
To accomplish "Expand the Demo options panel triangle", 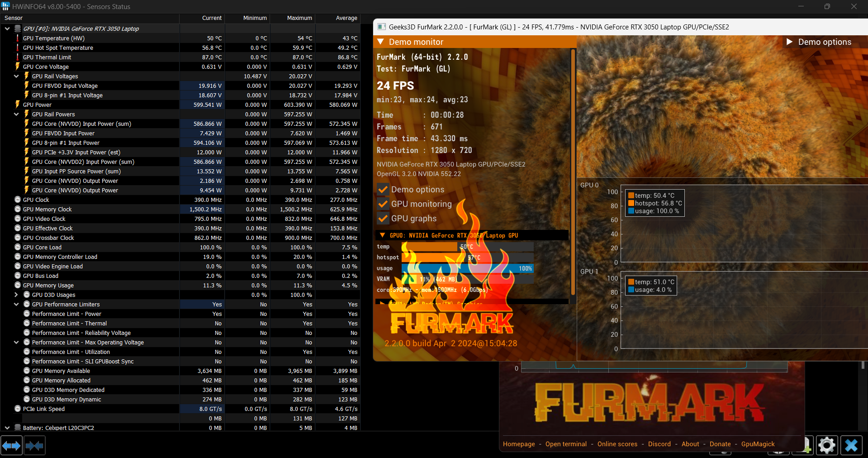I will click(790, 42).
